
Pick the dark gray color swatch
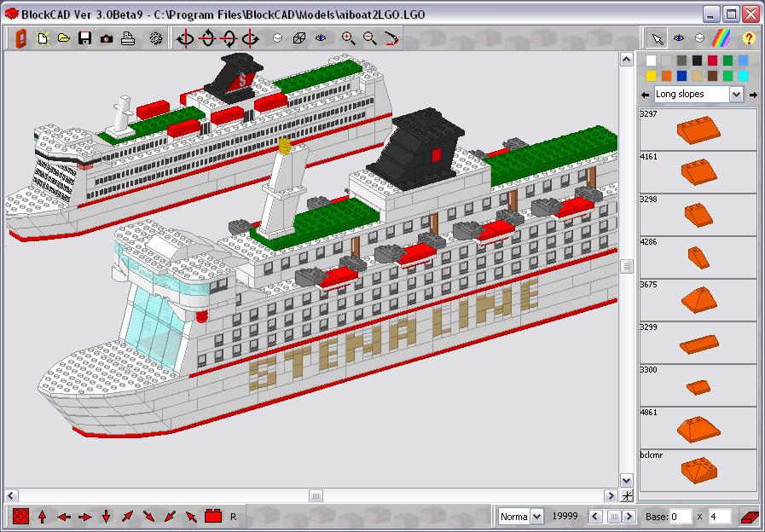[x=681, y=61]
